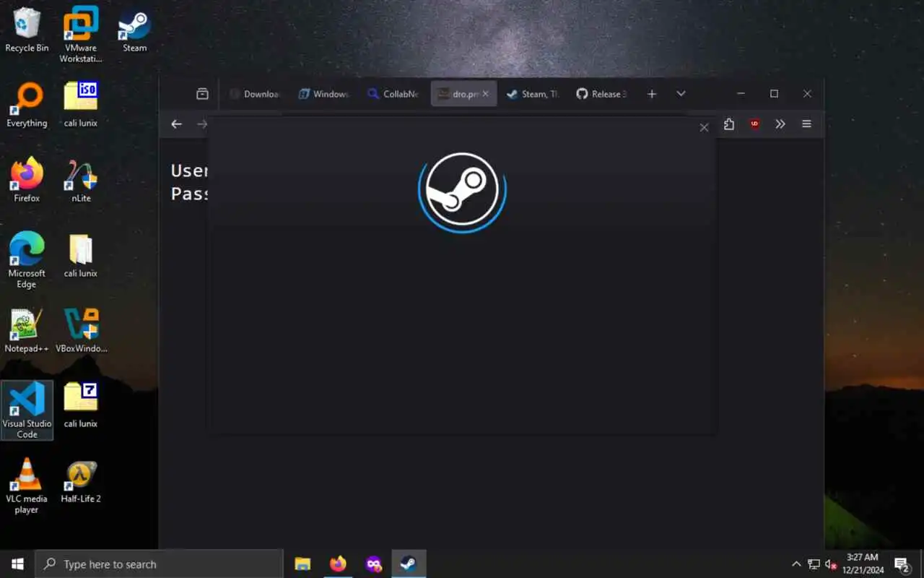Select the nLite desktop shortcut
This screenshot has width=924, height=578.
[x=81, y=180]
